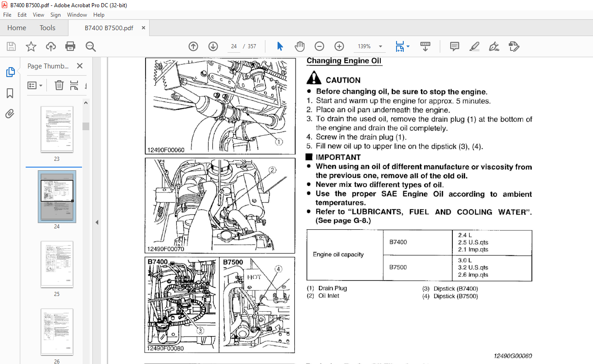The height and width of the screenshot is (364, 593).
Task: Select the Highlight text tool
Action: pyautogui.click(x=474, y=46)
